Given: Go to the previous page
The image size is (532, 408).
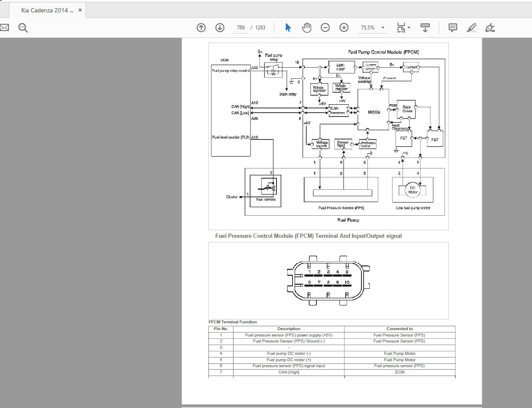Looking at the screenshot, I should [x=201, y=27].
